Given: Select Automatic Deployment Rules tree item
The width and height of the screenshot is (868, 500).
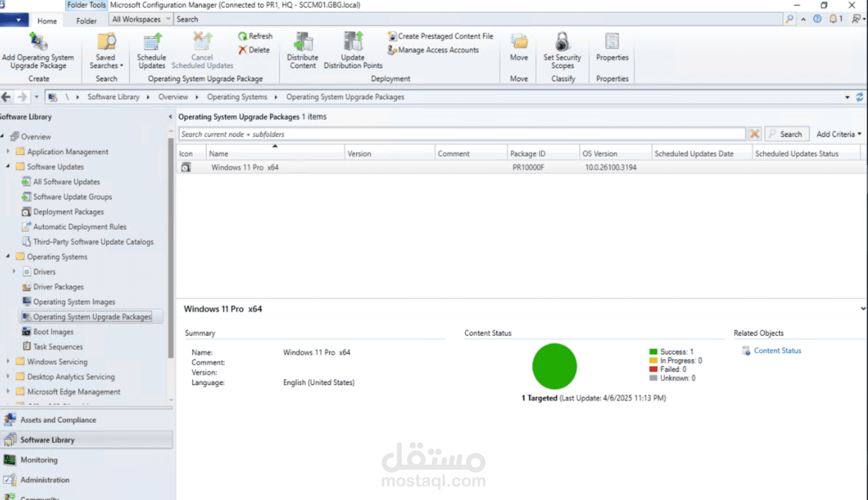Looking at the screenshot, I should [80, 227].
